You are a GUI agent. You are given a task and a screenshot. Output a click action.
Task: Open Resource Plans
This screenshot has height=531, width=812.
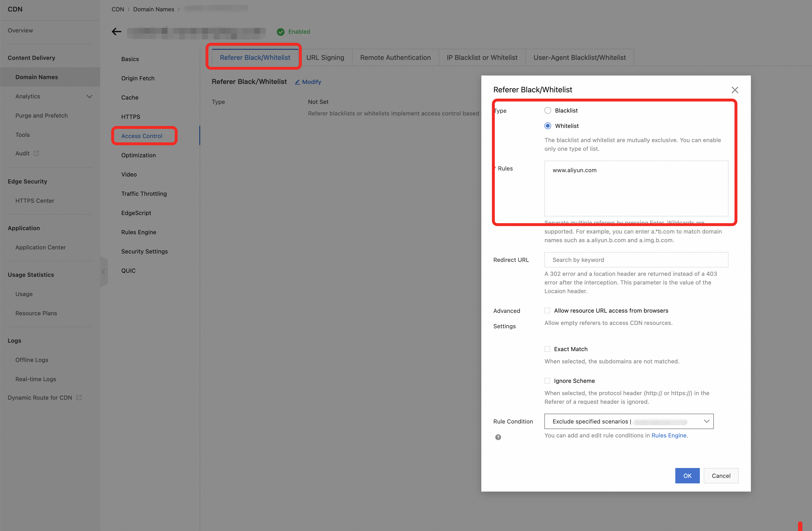36,314
